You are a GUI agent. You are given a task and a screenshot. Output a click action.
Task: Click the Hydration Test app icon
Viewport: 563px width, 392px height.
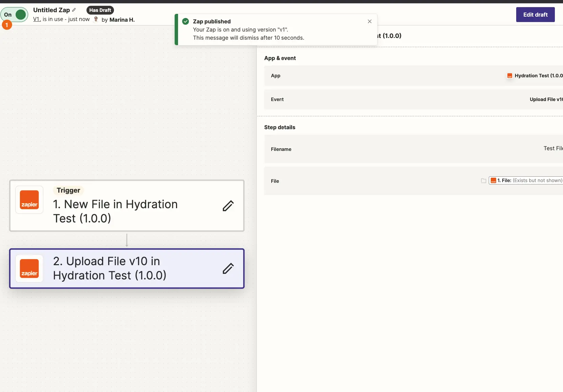tap(509, 76)
